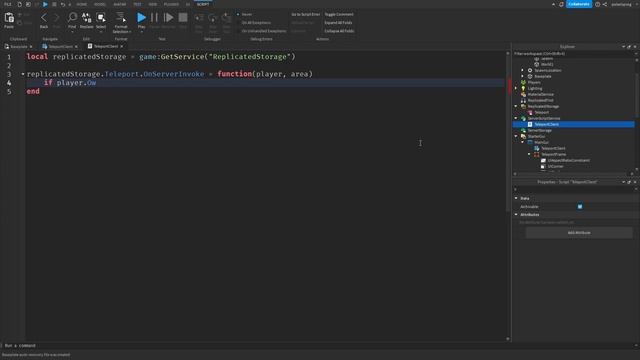
Task: Click the quick-access stop icon in title bar
Action: point(54,4)
